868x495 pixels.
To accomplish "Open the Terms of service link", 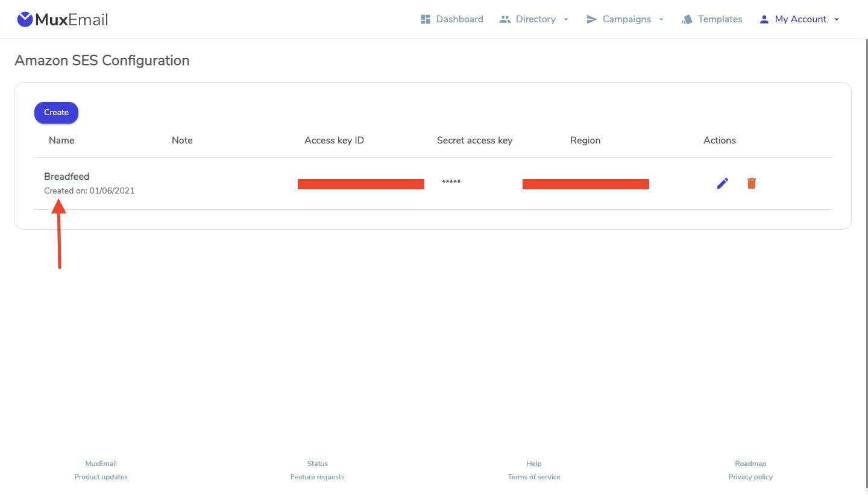I will pos(534,477).
